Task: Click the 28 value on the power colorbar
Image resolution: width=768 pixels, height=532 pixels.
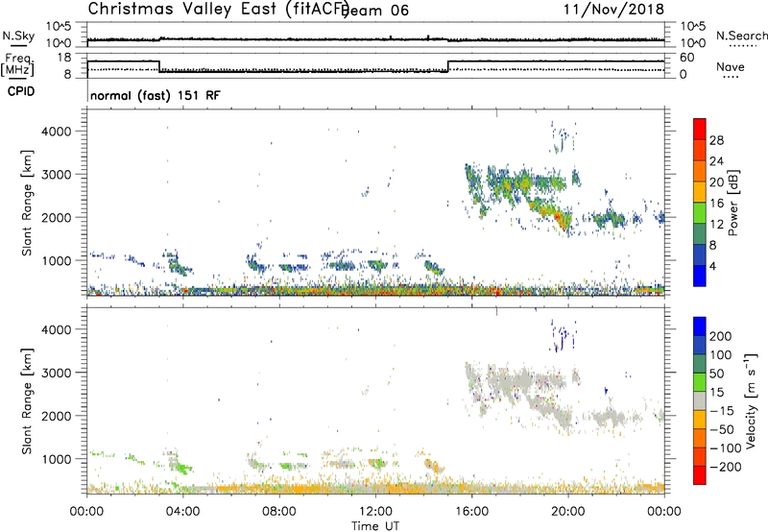Action: (x=716, y=140)
